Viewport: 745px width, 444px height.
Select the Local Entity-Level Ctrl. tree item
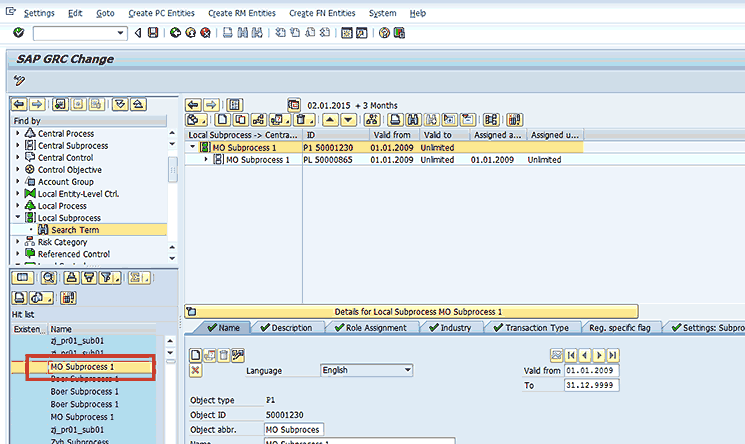(x=78, y=193)
